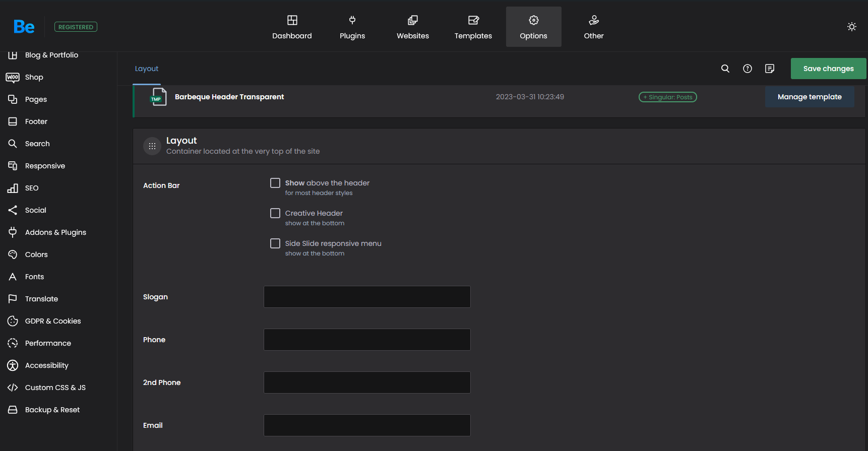Open the Plugins plug icon

(x=352, y=20)
